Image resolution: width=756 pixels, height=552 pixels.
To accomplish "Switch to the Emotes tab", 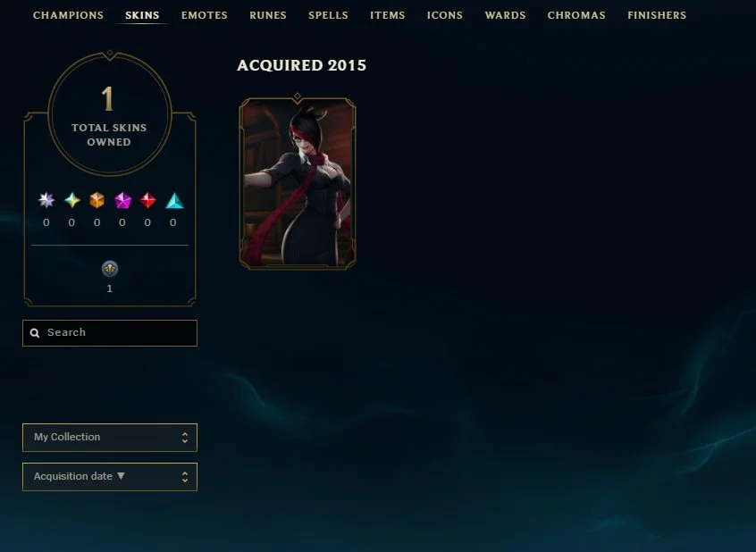I will (x=205, y=15).
